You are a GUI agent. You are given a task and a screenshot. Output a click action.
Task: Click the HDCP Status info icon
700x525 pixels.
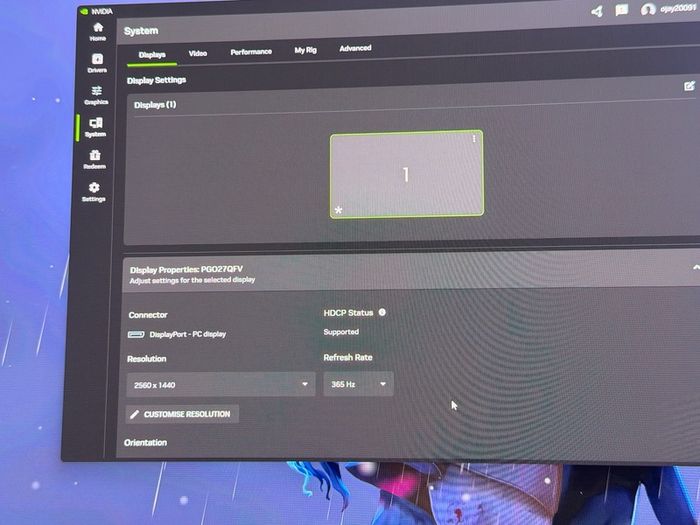pos(382,312)
